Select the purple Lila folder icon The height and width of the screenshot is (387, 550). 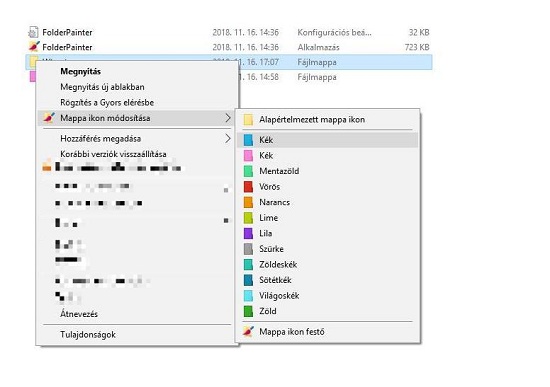point(248,233)
